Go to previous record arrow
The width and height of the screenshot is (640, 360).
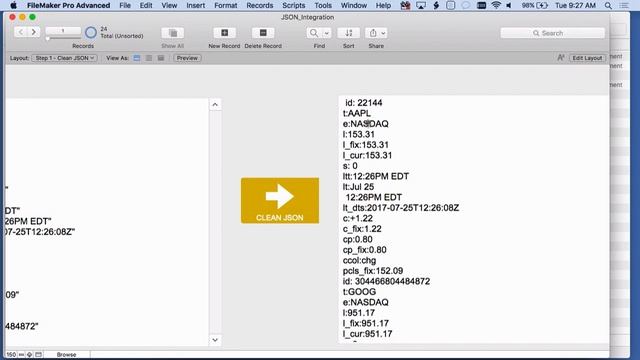click(x=21, y=32)
